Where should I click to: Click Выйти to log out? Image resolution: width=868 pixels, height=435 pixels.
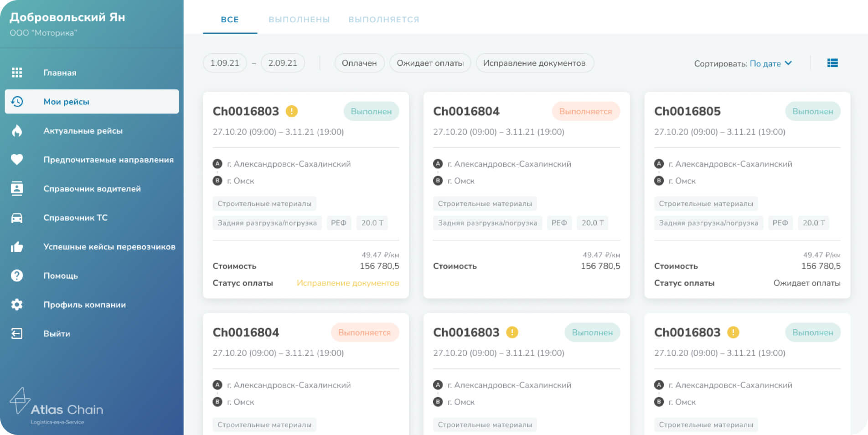pyautogui.click(x=57, y=334)
